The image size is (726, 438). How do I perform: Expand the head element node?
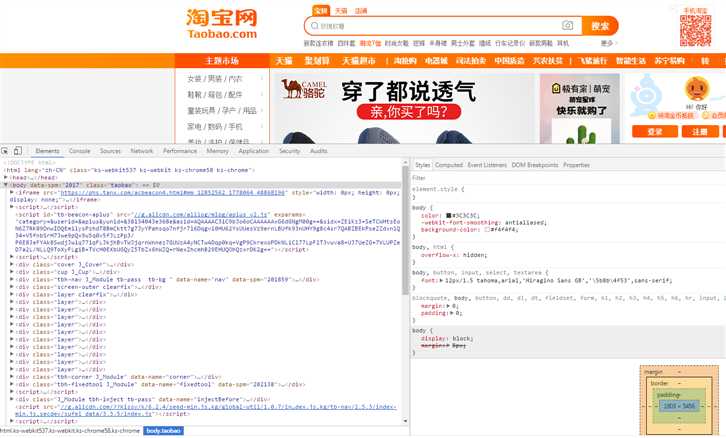pos(6,177)
